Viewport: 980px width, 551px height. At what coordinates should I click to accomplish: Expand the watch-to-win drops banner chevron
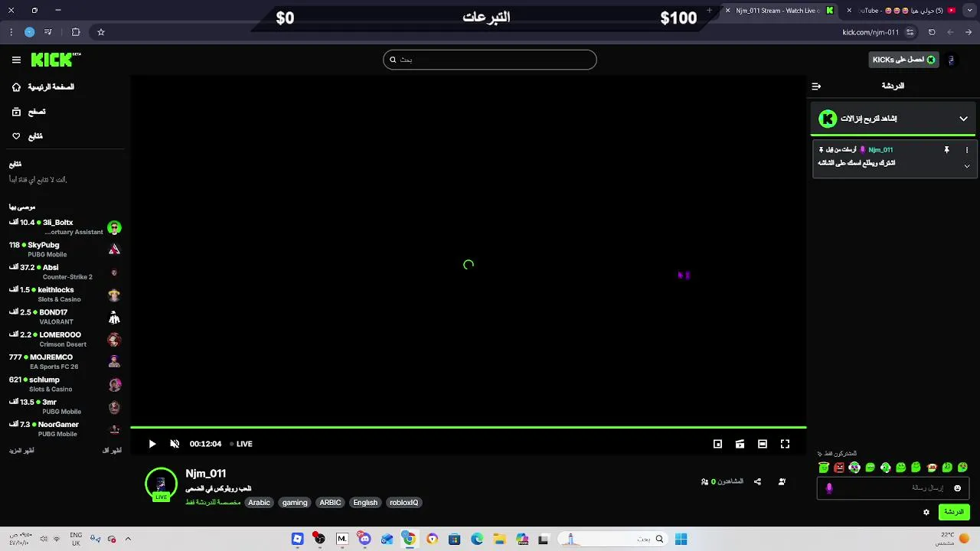tap(963, 119)
